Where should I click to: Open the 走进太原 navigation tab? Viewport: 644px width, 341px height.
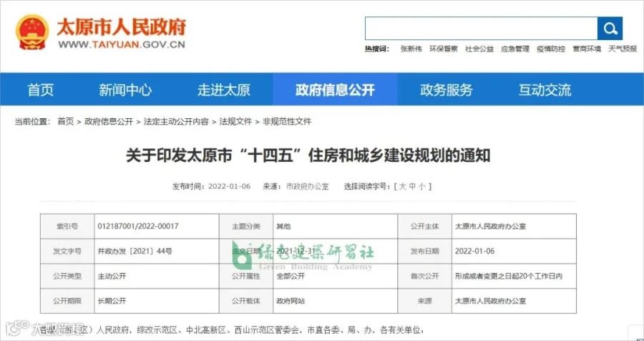pos(224,90)
